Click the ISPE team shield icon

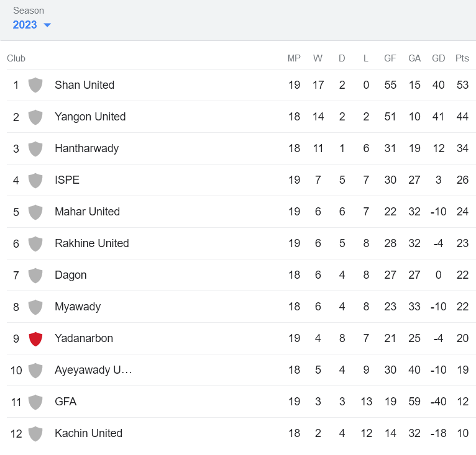pyautogui.click(x=35, y=180)
